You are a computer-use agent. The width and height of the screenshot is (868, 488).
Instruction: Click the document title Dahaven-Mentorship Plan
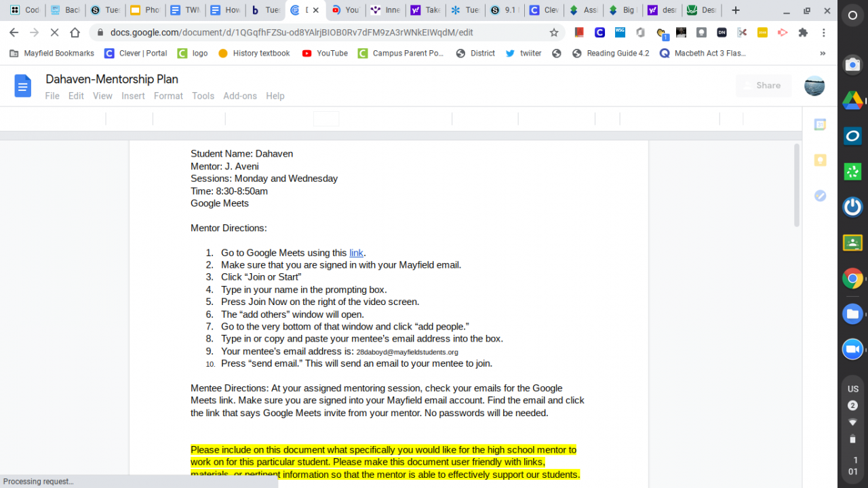pyautogui.click(x=112, y=79)
